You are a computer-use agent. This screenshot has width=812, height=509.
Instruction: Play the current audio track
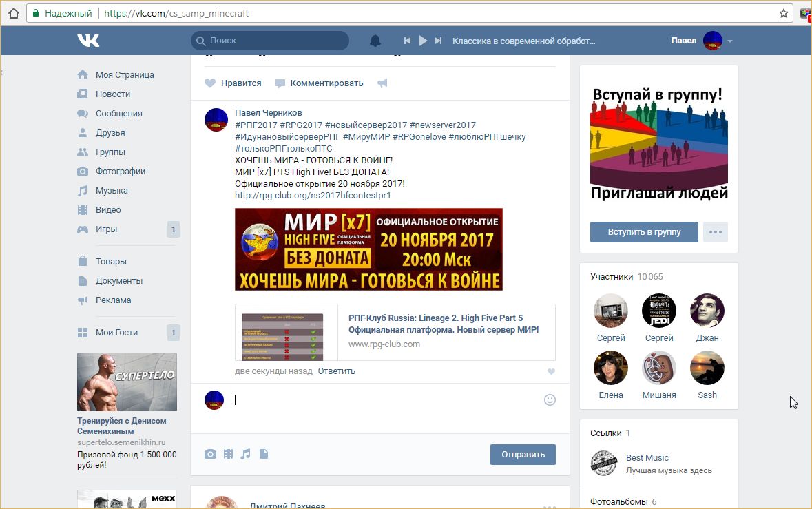tap(423, 41)
